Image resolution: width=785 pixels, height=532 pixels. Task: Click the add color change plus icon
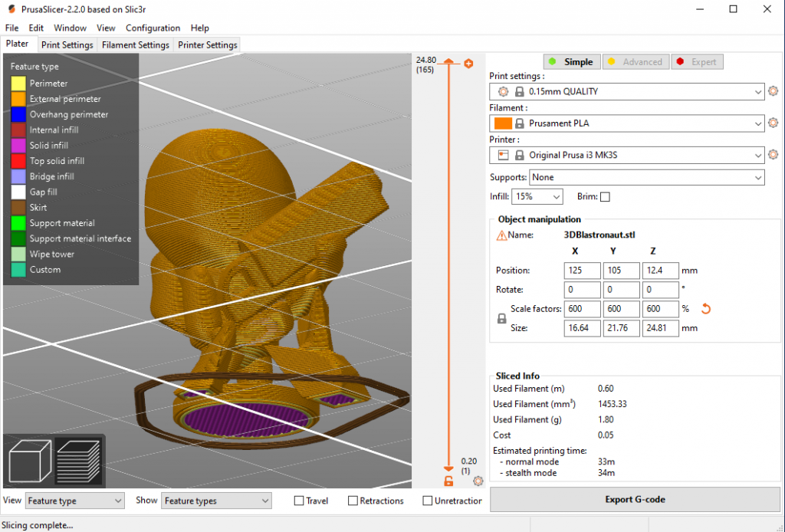[468, 64]
